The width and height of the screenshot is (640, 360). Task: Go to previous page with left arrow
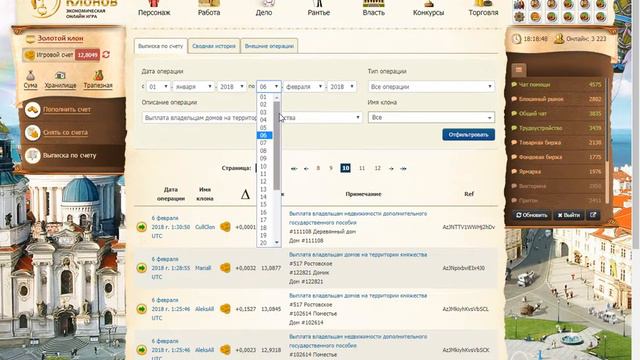306,169
